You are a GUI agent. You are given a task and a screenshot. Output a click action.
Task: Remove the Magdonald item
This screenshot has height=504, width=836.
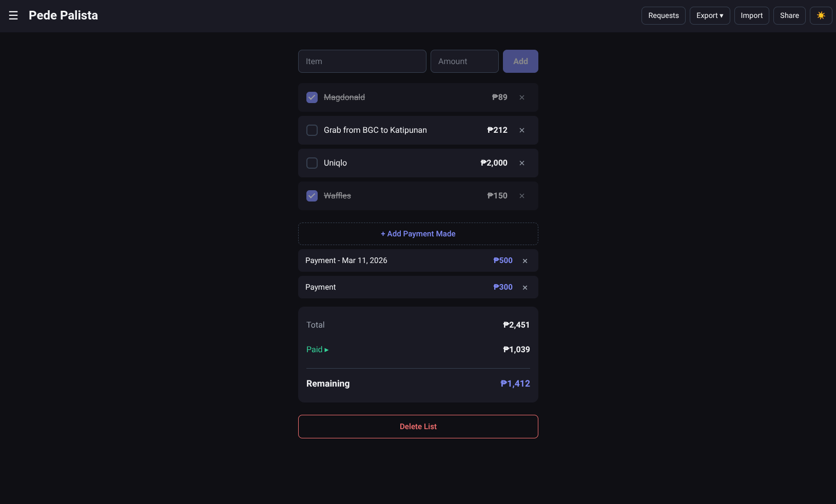click(x=522, y=97)
